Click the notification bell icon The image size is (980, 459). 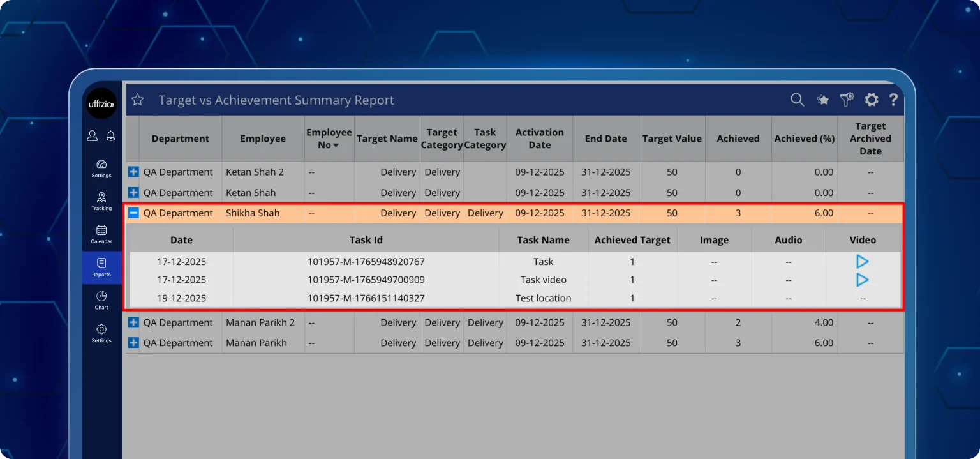click(x=111, y=135)
